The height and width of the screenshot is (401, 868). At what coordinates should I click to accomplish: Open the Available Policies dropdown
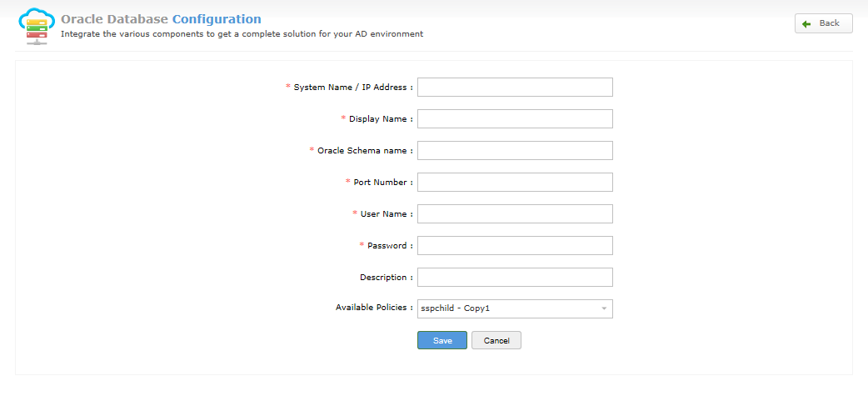click(x=515, y=309)
